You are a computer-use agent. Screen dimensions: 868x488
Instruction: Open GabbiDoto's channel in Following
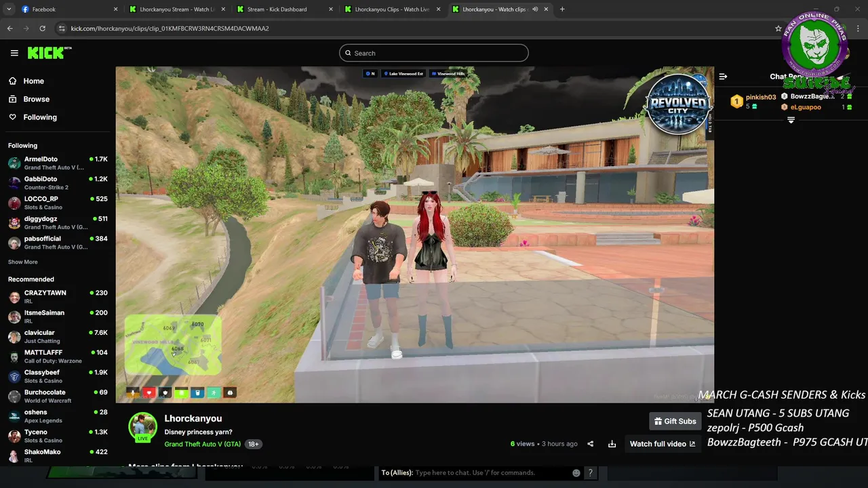[x=58, y=183]
